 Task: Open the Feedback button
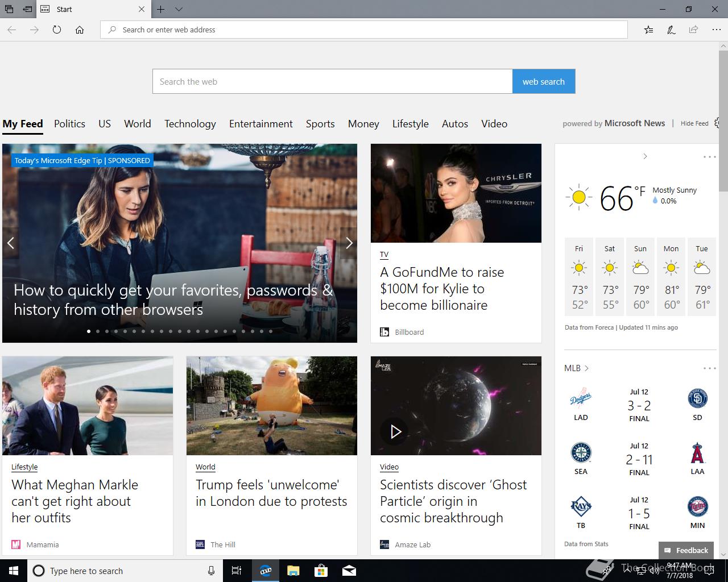click(x=686, y=550)
